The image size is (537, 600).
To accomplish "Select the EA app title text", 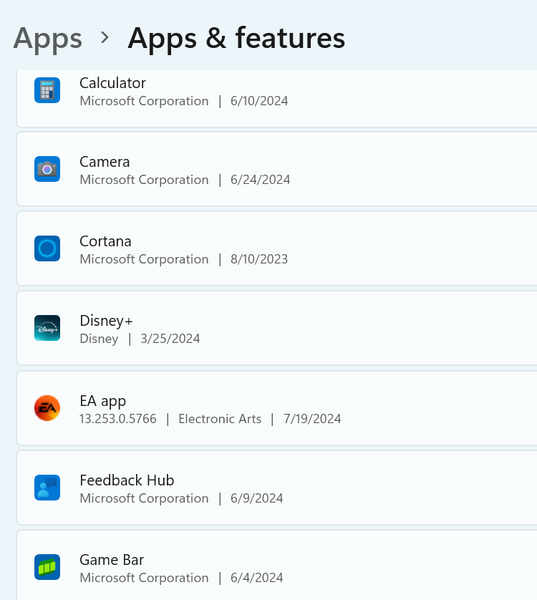I will click(x=103, y=401).
